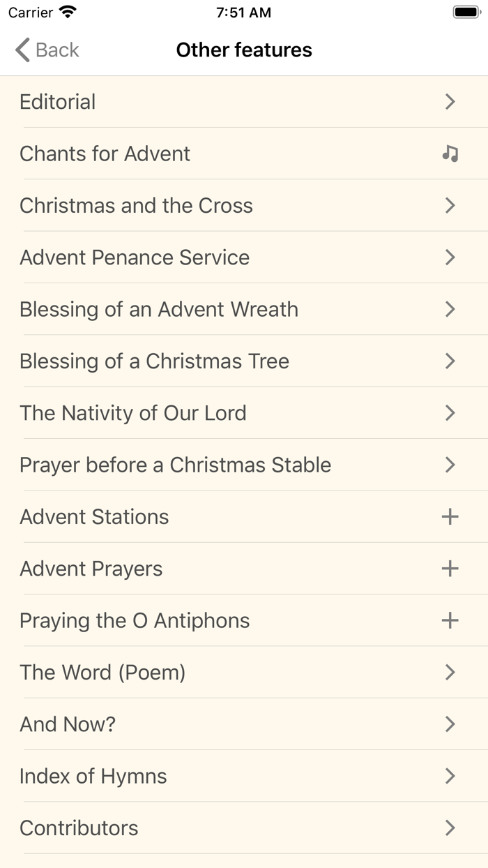
Task: Tap the music note icon for Chants for Advent
Action: tap(450, 154)
